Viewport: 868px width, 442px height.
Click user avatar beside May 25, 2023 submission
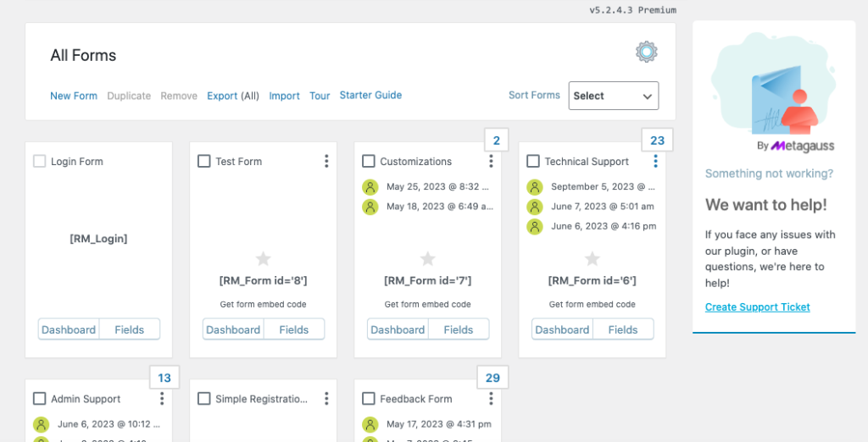(x=370, y=187)
